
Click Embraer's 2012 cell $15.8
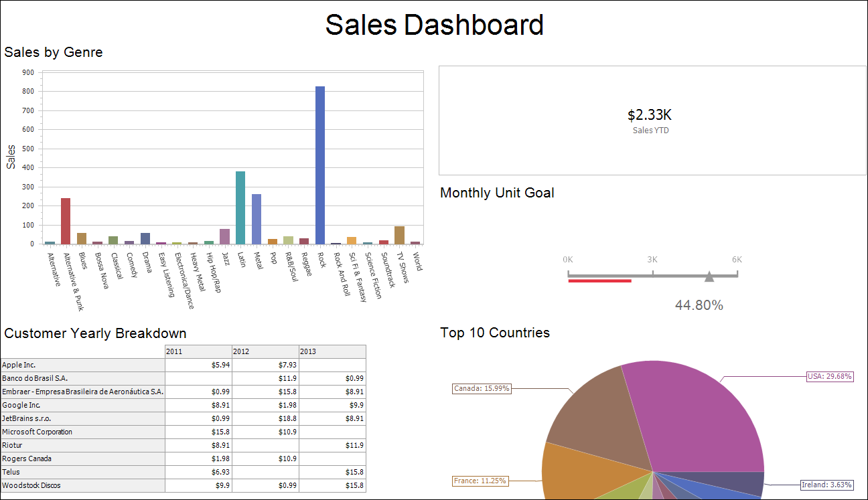[265, 392]
